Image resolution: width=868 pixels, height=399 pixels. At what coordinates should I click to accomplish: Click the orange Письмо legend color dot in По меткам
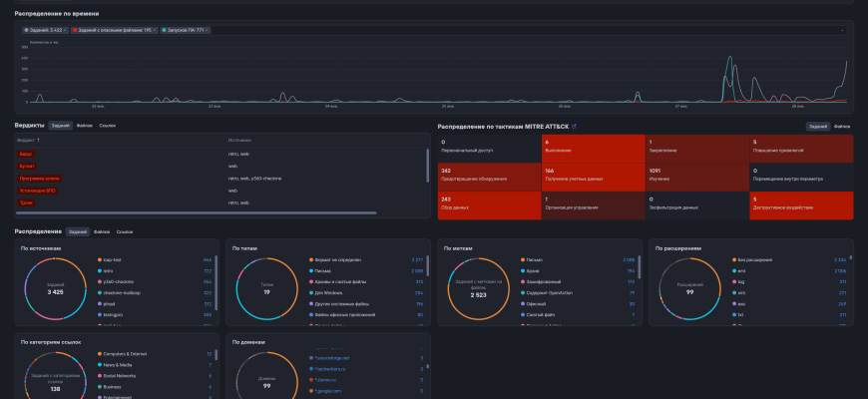pos(521,258)
